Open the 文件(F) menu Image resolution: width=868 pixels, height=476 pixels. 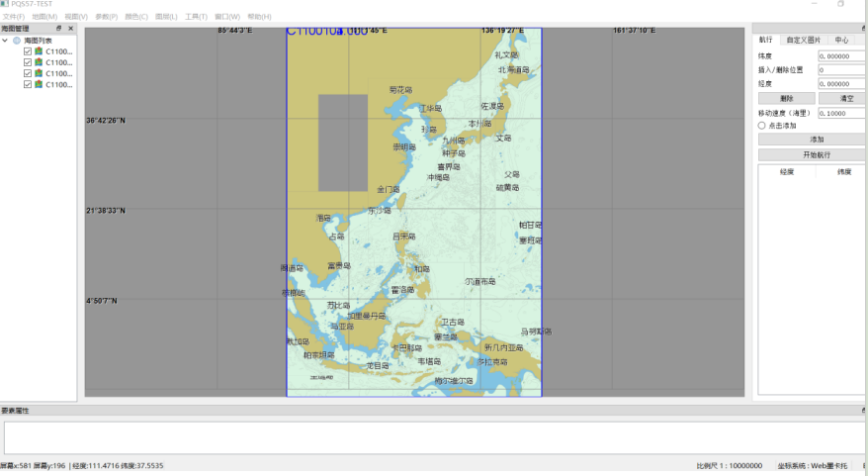(x=14, y=17)
